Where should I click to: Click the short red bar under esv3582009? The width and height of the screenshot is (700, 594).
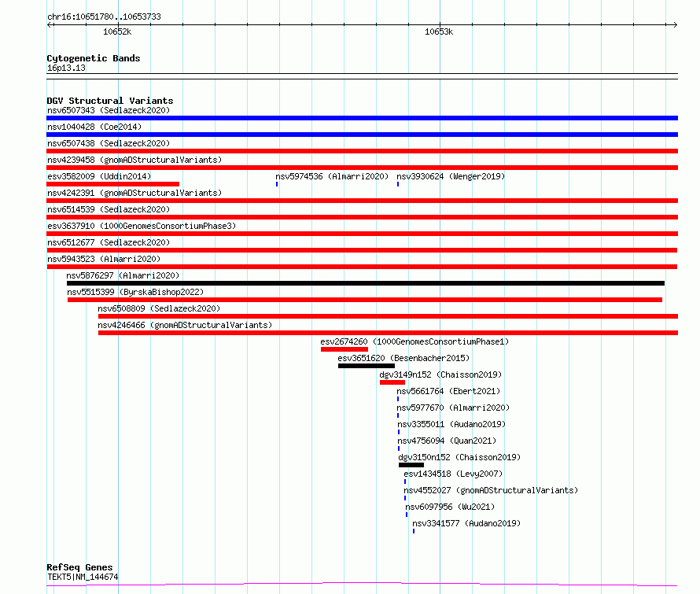113,184
